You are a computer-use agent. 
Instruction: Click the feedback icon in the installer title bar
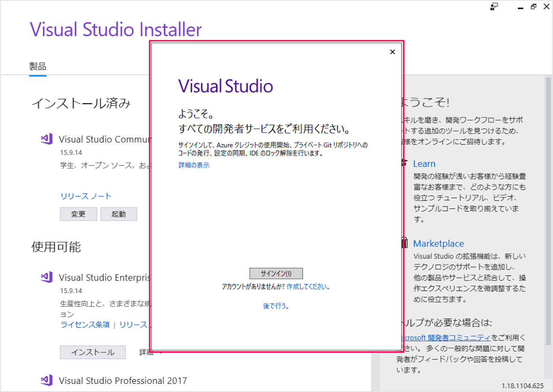[x=494, y=6]
